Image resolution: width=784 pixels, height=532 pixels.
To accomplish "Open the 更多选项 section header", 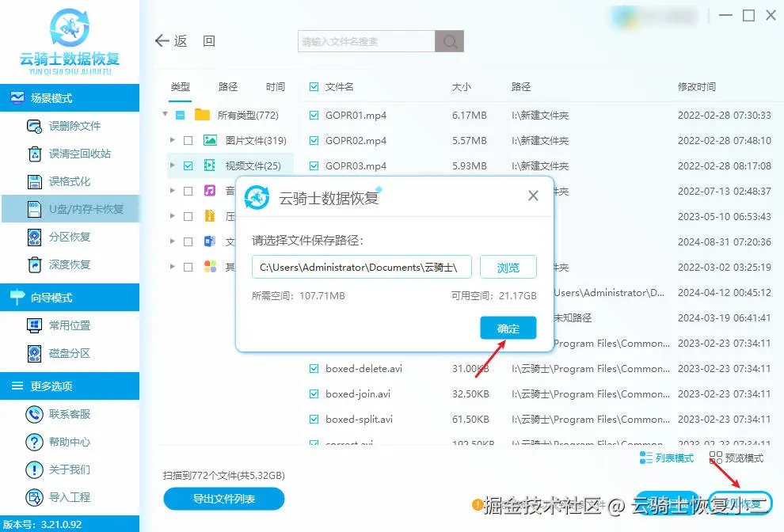I will point(70,386).
